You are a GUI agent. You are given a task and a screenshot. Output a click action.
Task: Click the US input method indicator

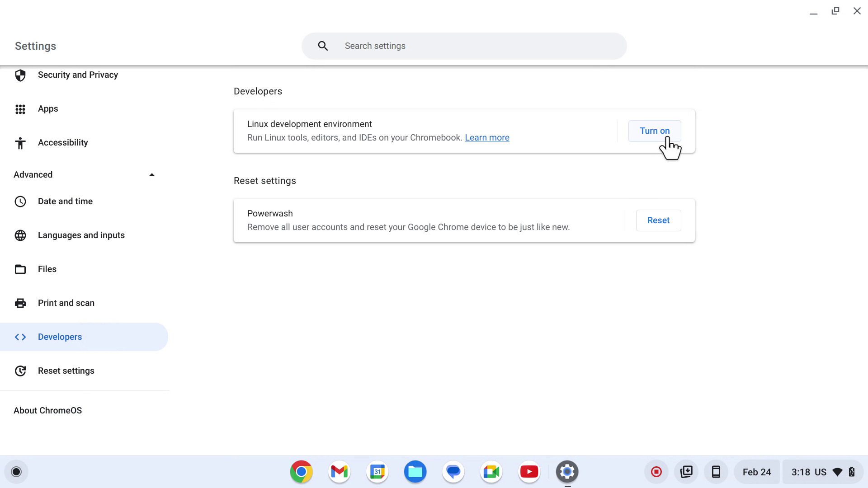tap(821, 472)
